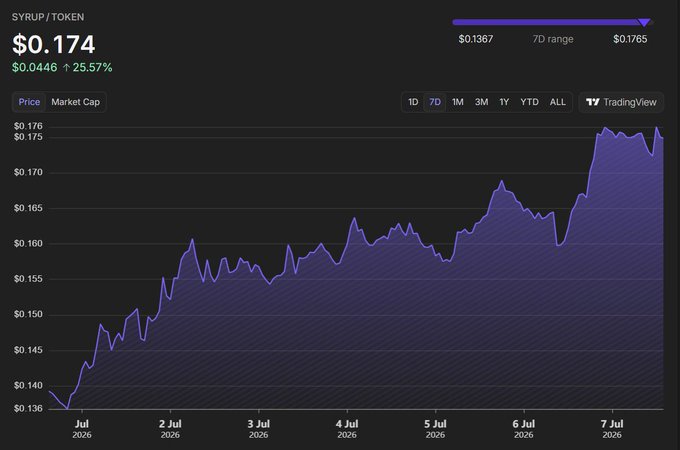Click the $0.0446 price change

35,68
